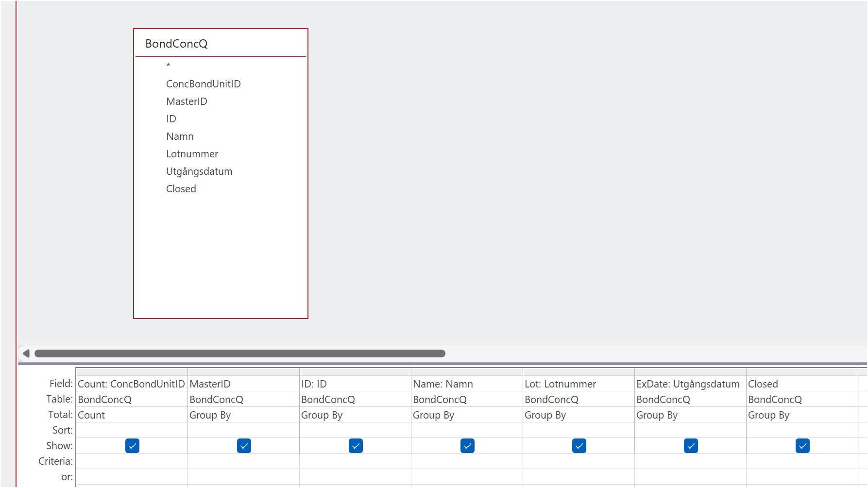Open the Sort dropdown for ExDate: Utgångsdatum
Screen dimensions: 868x488
tap(690, 430)
